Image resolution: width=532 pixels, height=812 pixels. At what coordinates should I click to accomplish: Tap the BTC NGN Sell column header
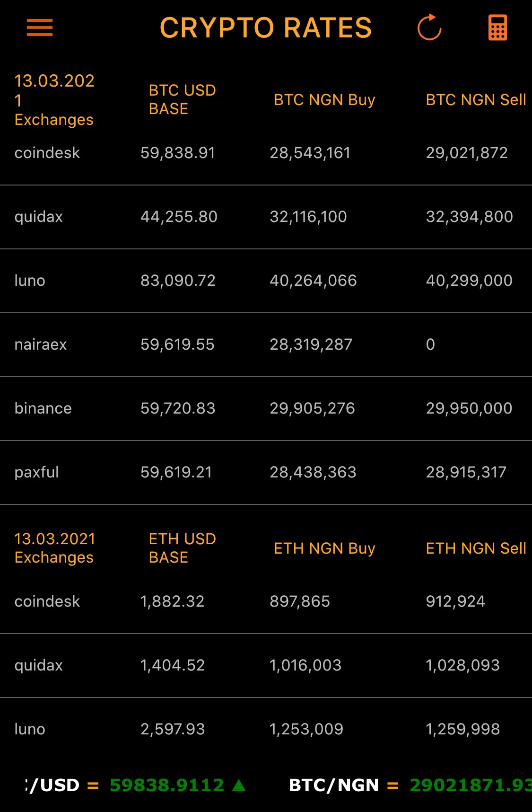click(476, 100)
